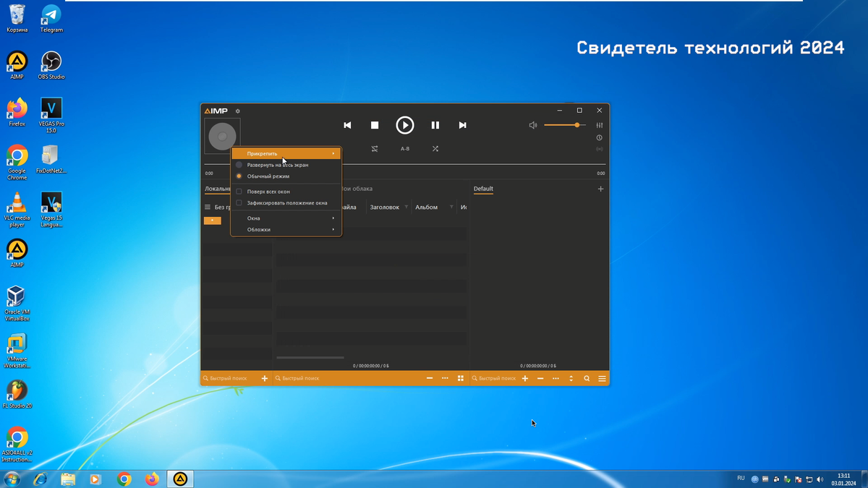Open playlist misc options dots icon
Image resolution: width=868 pixels, height=488 pixels.
[x=556, y=378]
